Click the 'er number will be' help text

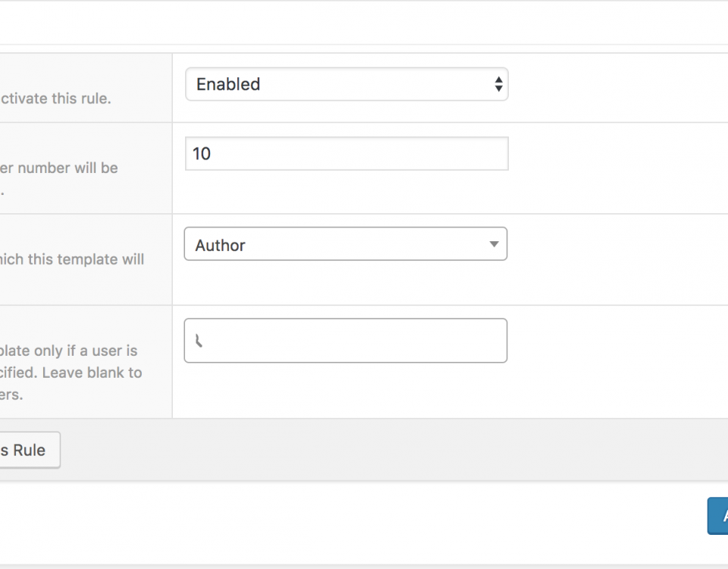59,168
